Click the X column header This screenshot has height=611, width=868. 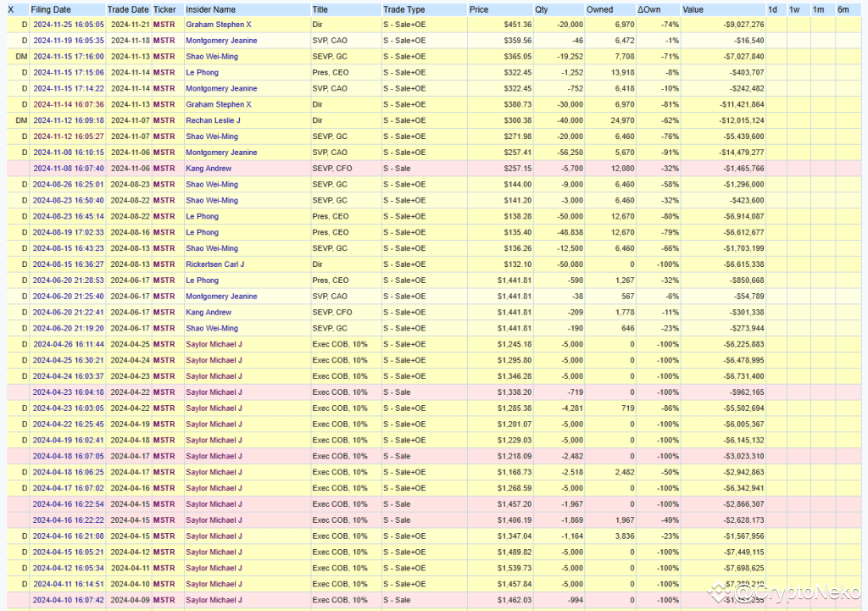pyautogui.click(x=10, y=9)
